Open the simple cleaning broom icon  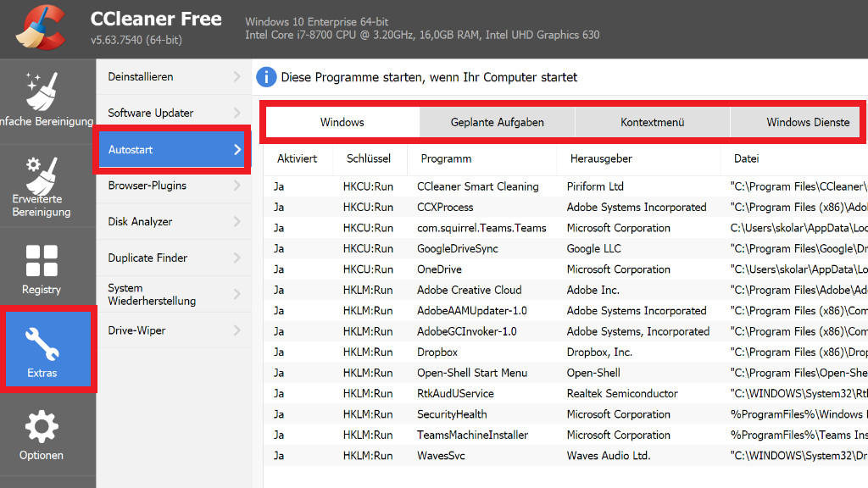click(42, 91)
